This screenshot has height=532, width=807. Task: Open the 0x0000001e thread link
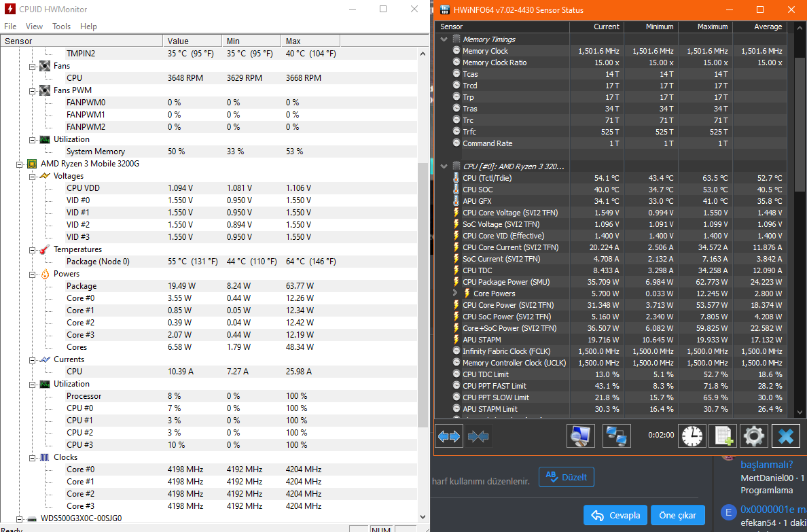(x=773, y=510)
